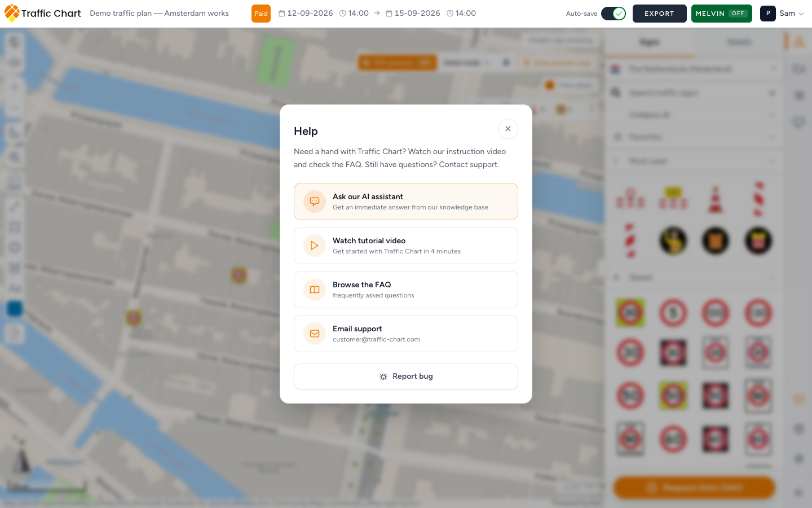This screenshot has height=508, width=812.
Task: Click the orange Paid badge
Action: point(261,14)
